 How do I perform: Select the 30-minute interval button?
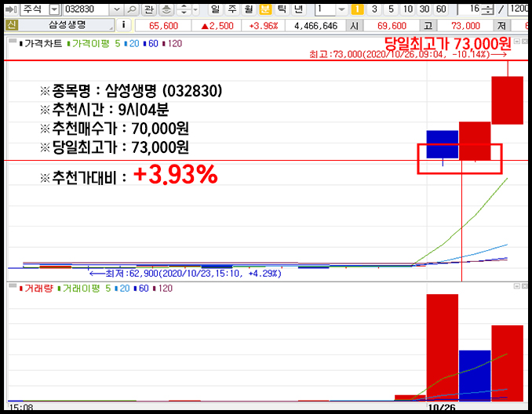pos(425,9)
